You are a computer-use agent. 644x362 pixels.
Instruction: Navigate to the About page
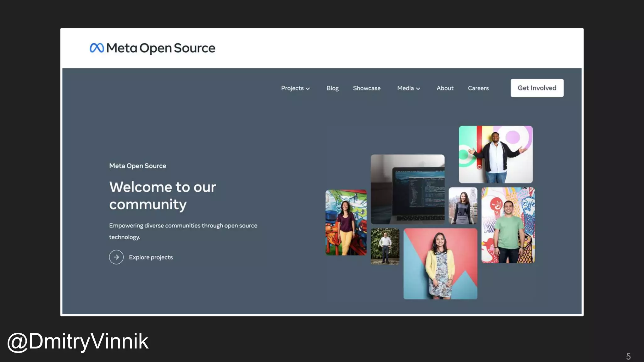point(445,88)
